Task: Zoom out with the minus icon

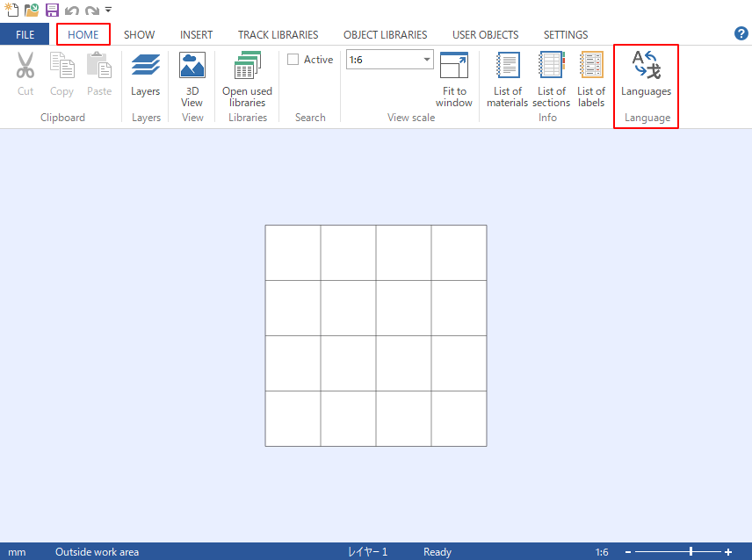Action: pyautogui.click(x=628, y=552)
